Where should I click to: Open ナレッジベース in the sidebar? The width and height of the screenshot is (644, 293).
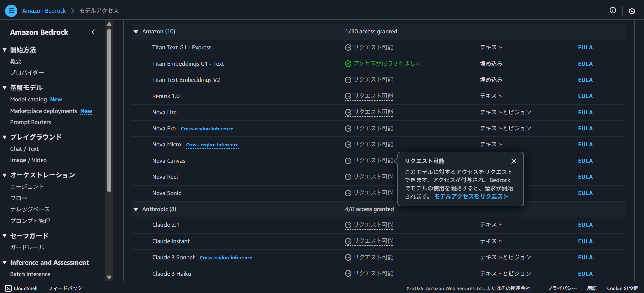click(30, 209)
